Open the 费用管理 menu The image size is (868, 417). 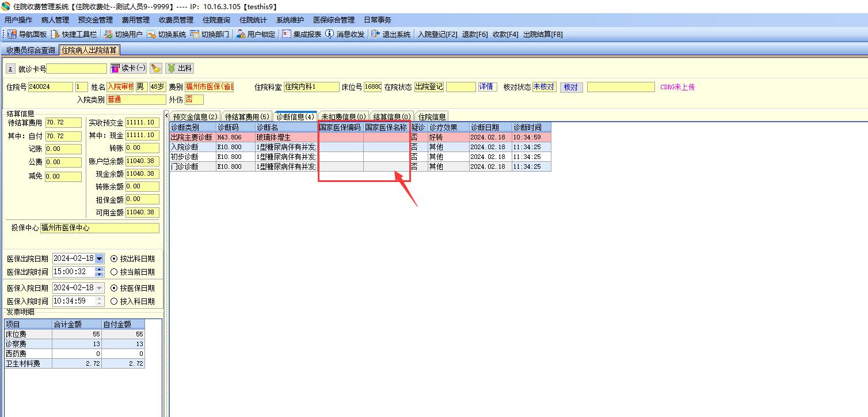click(x=136, y=20)
